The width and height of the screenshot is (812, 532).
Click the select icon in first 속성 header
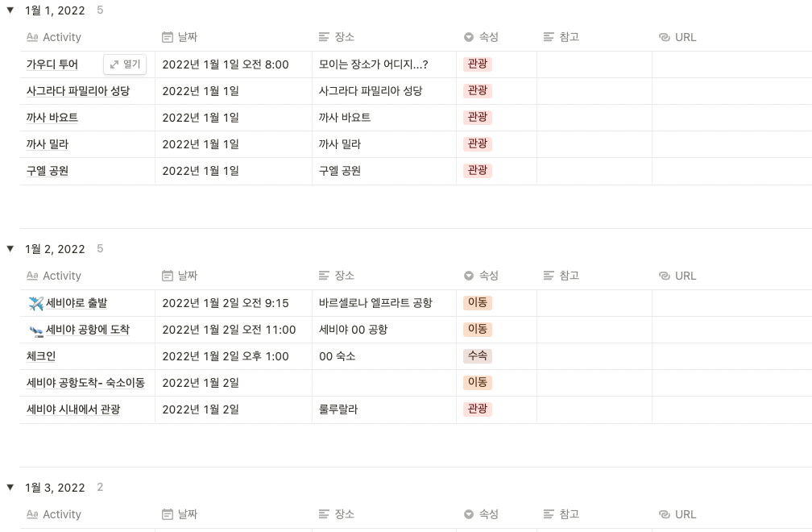pyautogui.click(x=469, y=37)
